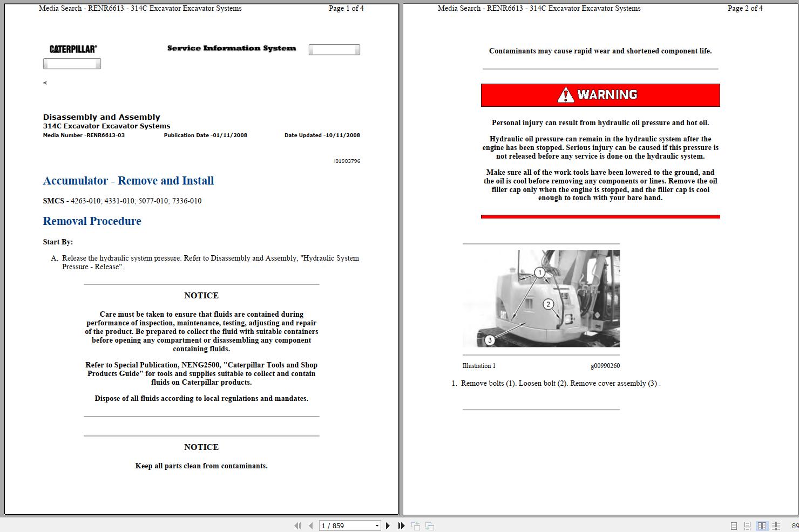The height and width of the screenshot is (532, 799).
Task: Advance to the next page
Action: pyautogui.click(x=388, y=526)
